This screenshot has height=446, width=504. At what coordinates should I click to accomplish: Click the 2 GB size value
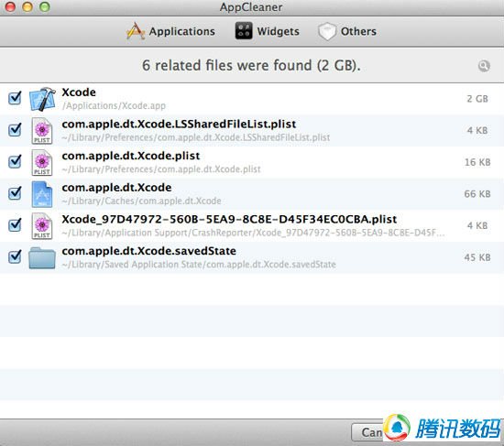[477, 99]
